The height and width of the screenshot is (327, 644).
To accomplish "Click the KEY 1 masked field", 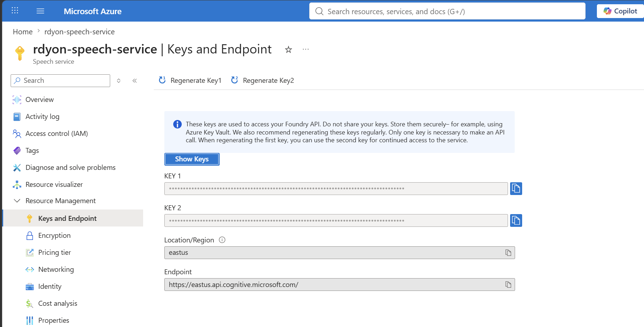I will [x=336, y=189].
